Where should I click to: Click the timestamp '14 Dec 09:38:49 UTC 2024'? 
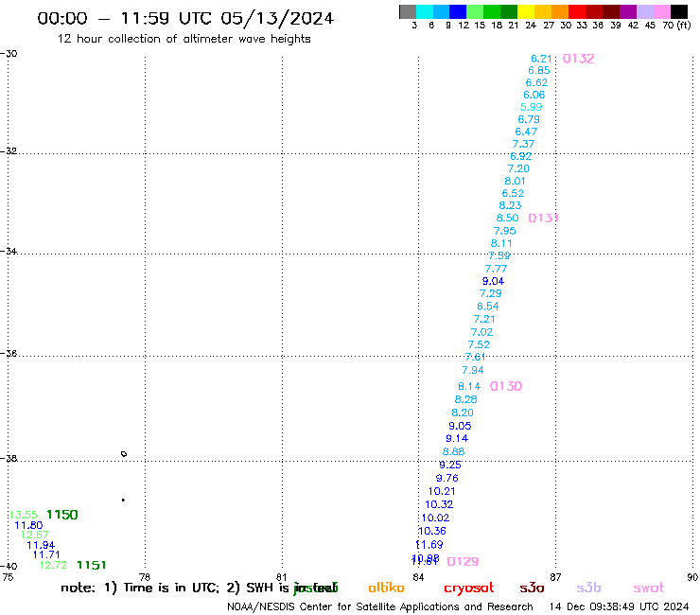(x=620, y=607)
